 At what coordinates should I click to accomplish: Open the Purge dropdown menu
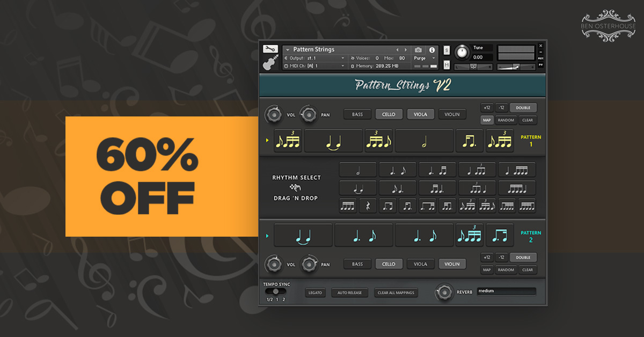tap(425, 58)
